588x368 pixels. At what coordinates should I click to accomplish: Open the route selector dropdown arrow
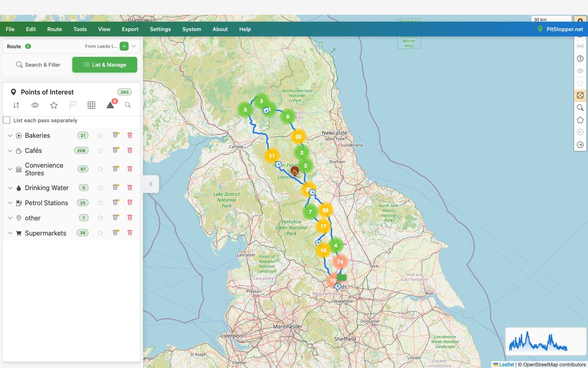coord(134,46)
